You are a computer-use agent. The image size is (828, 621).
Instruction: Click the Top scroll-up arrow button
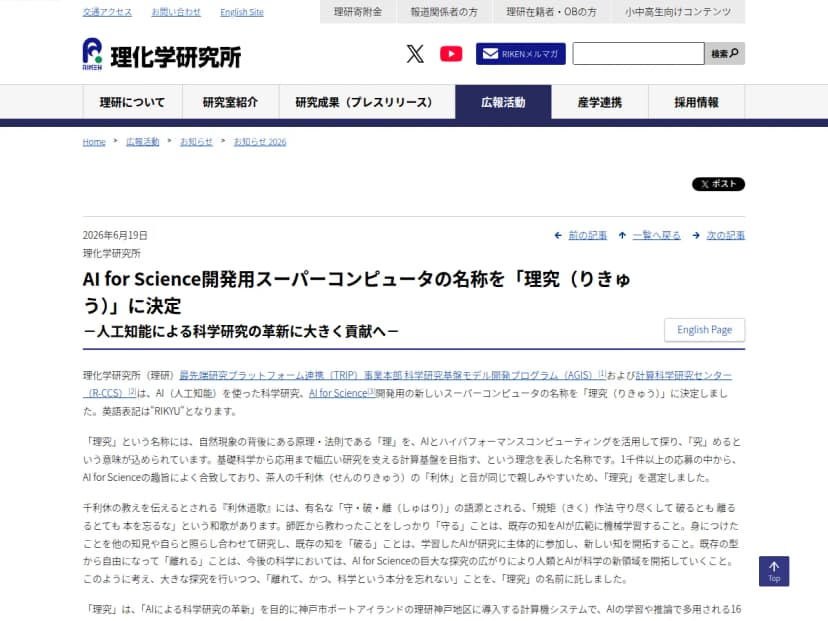coord(774,571)
